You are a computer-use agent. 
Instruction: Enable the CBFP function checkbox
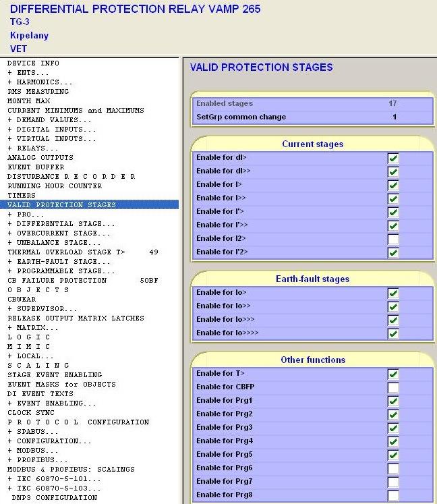tap(393, 387)
